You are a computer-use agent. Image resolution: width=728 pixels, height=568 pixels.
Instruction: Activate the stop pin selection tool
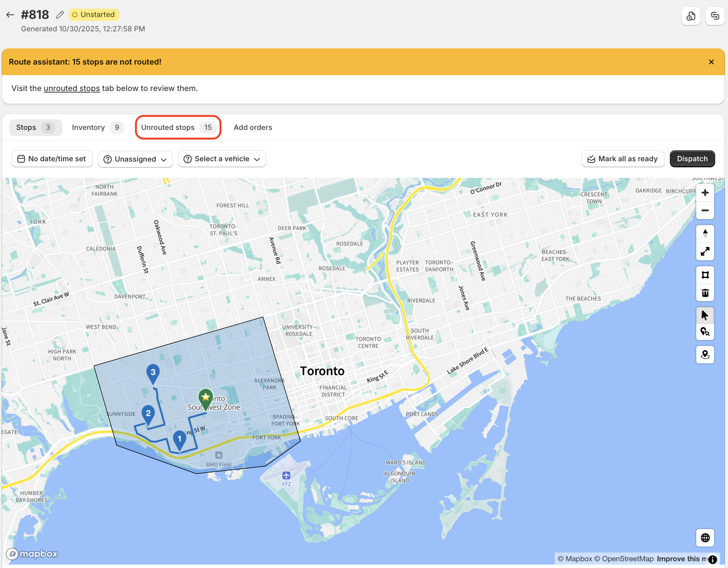coord(705,332)
